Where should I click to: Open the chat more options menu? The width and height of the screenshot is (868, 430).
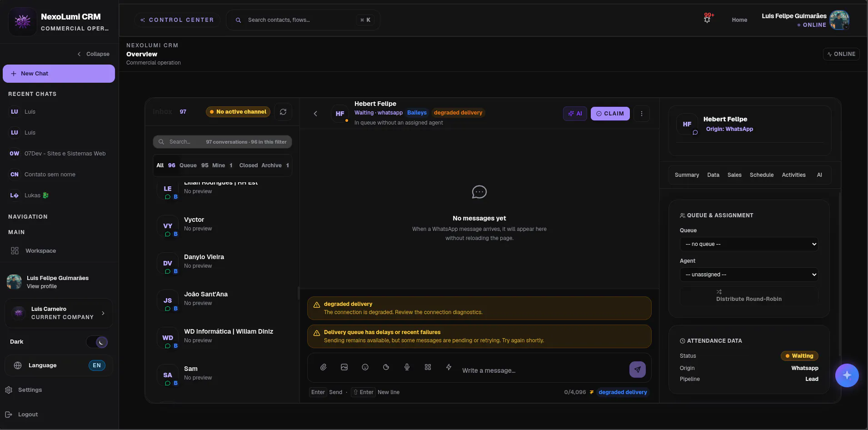[x=642, y=114]
